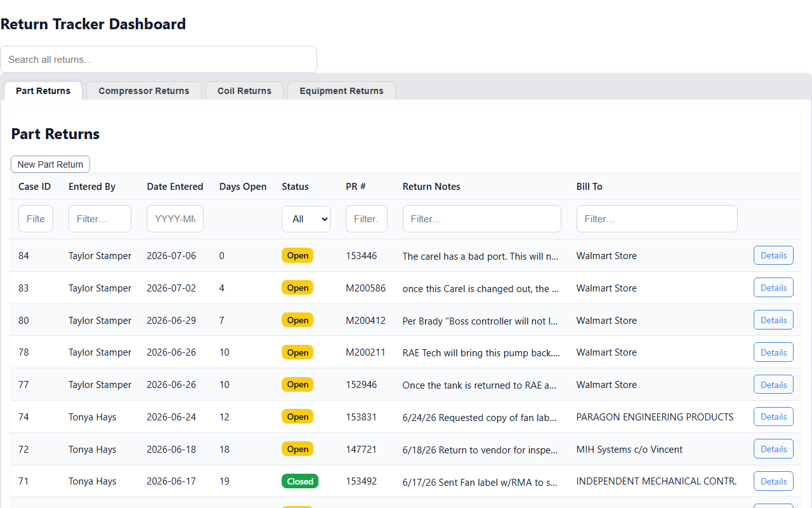Switch to the Part Returns tab
Screen dimensions: 812x508
(43, 91)
